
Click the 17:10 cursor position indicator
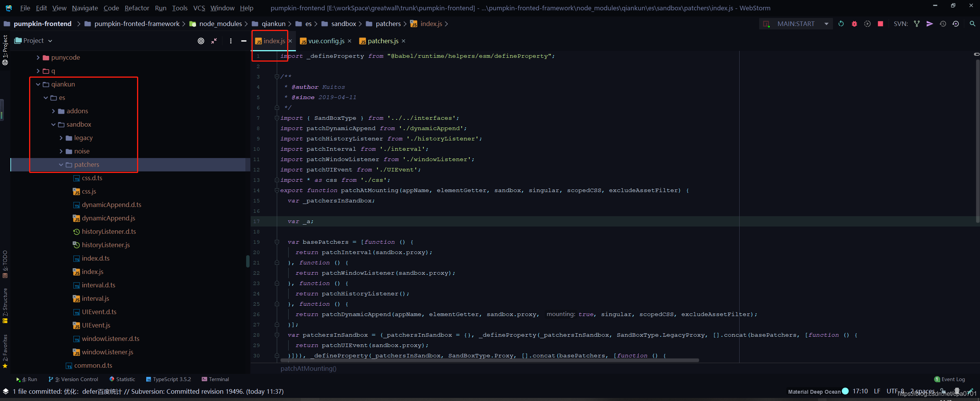click(x=860, y=391)
